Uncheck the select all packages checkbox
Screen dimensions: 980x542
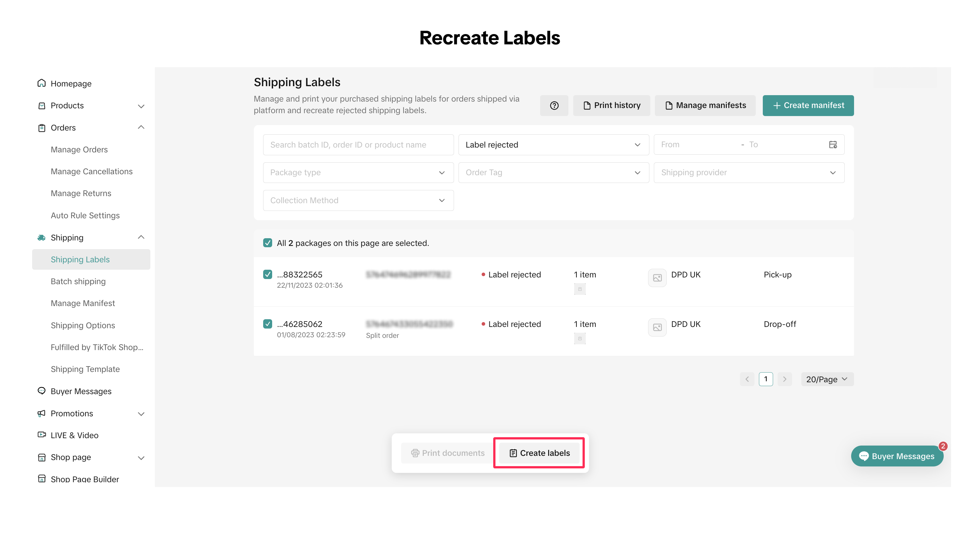(267, 243)
